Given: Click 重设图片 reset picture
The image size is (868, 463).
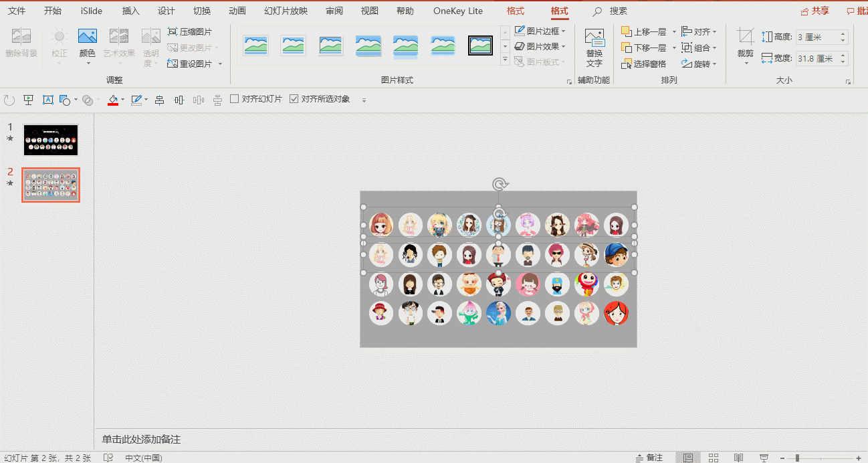Looking at the screenshot, I should click(190, 64).
